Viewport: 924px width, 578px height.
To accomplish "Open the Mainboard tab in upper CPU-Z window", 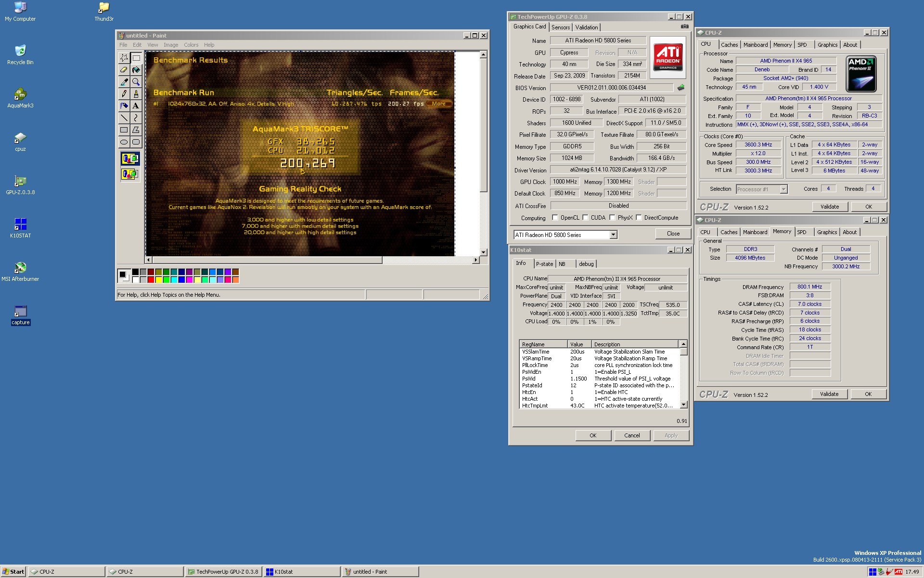I will (756, 45).
